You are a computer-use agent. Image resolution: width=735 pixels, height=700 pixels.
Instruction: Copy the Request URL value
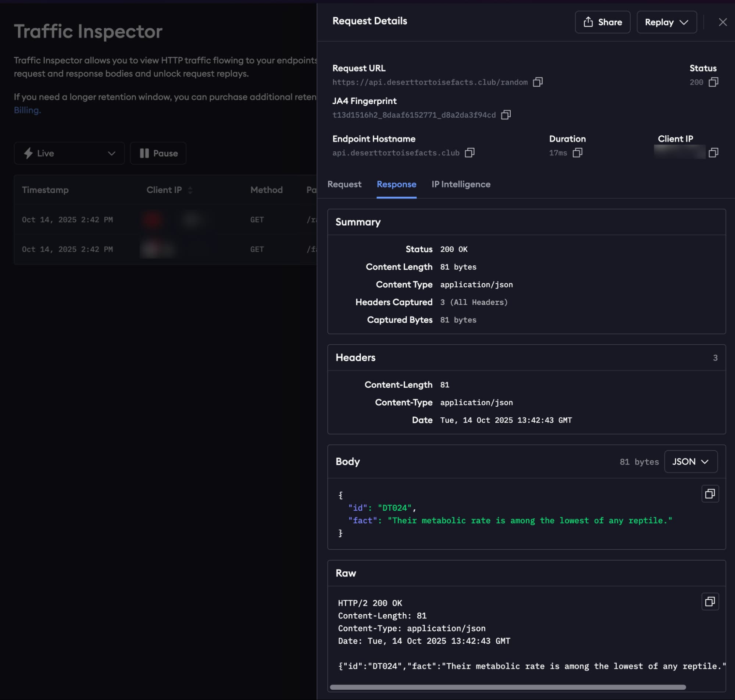pos(538,82)
